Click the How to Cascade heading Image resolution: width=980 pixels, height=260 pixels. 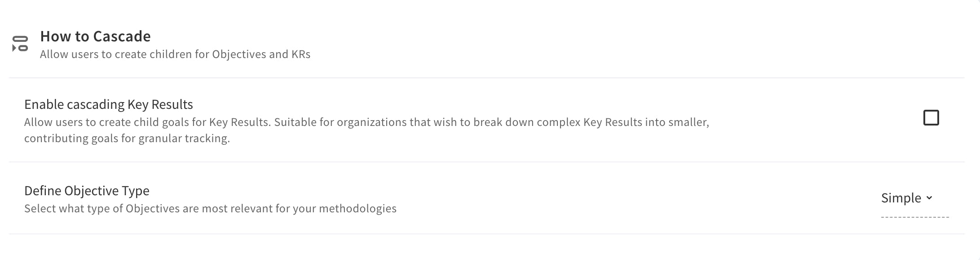95,36
